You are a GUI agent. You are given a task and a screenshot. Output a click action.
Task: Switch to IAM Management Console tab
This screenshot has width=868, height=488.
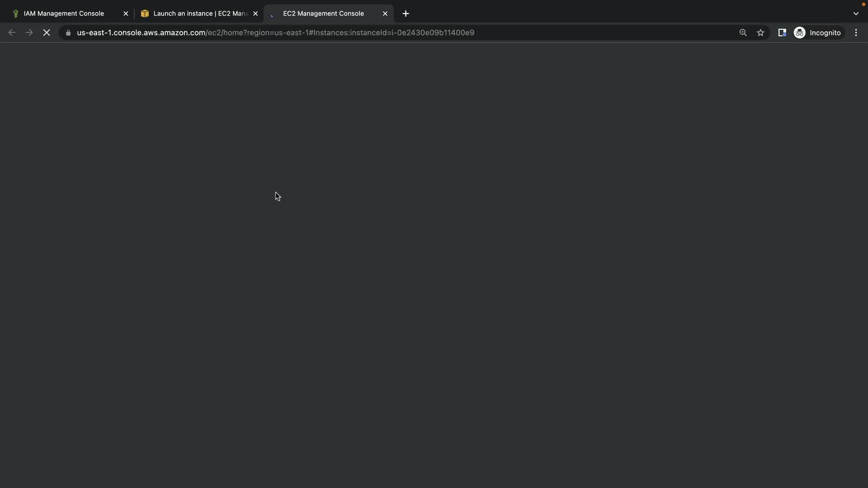point(64,14)
